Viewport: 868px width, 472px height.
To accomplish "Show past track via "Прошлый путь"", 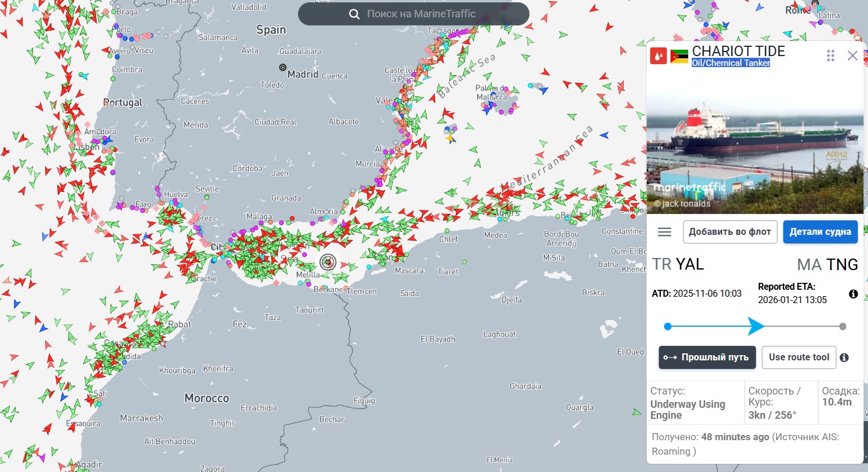I will [707, 357].
